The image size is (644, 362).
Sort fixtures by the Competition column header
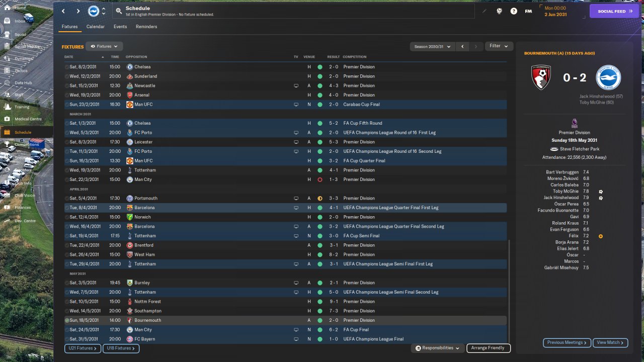click(x=354, y=57)
